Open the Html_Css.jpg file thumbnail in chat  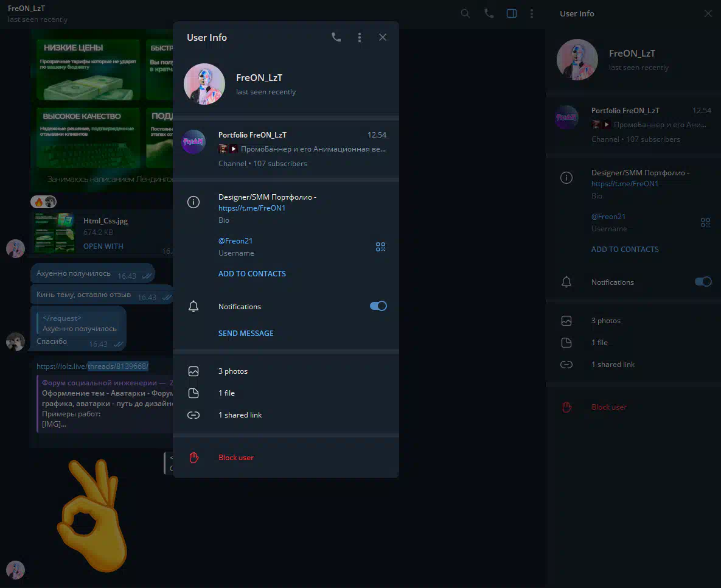[x=55, y=233]
